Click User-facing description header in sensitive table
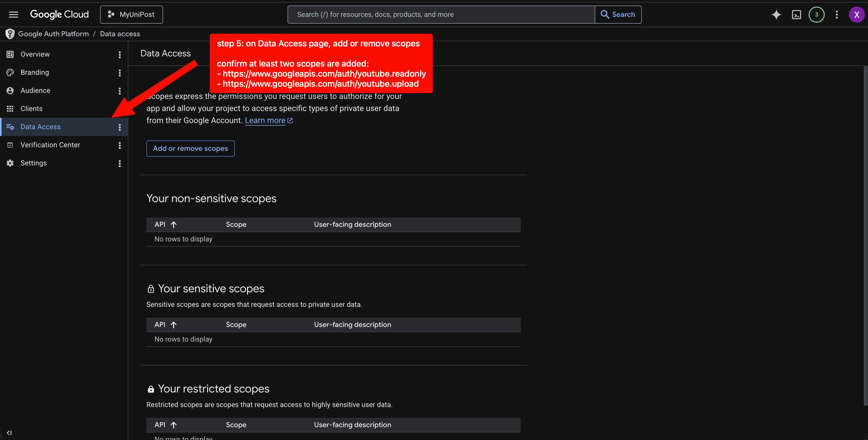 point(352,325)
